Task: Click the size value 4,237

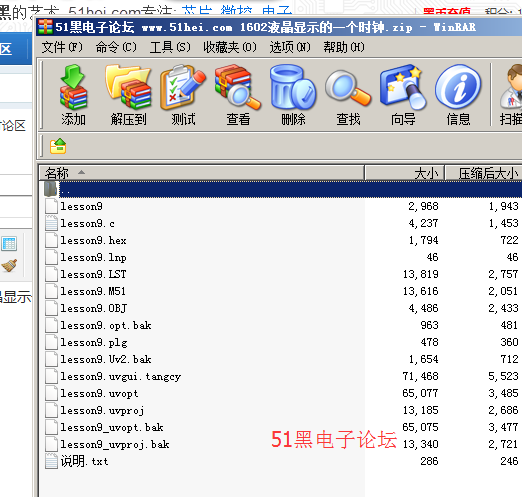Action: click(x=423, y=223)
